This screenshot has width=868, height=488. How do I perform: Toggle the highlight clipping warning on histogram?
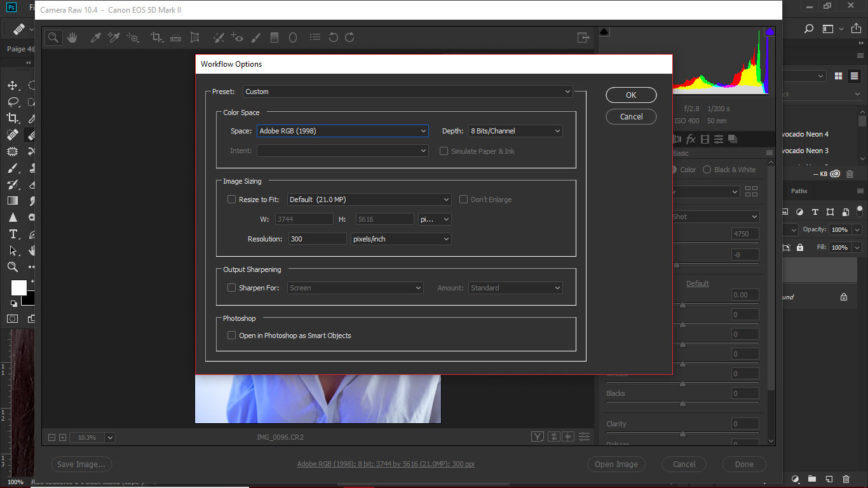[x=770, y=31]
